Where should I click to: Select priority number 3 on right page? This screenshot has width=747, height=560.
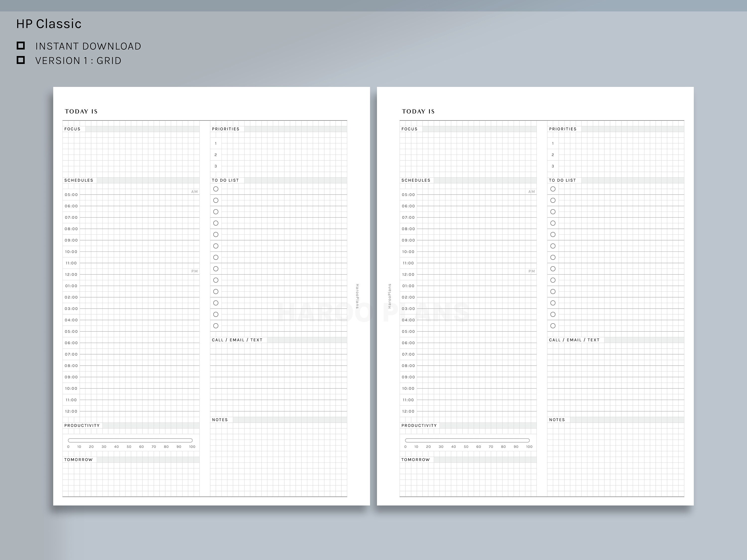[x=553, y=166]
